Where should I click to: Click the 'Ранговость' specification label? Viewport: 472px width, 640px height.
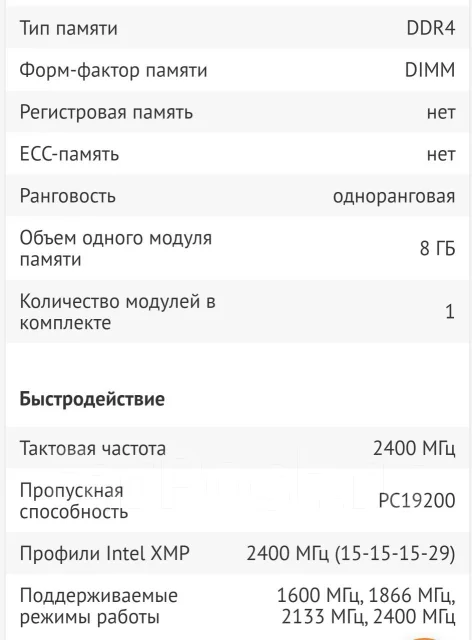pyautogui.click(x=68, y=196)
